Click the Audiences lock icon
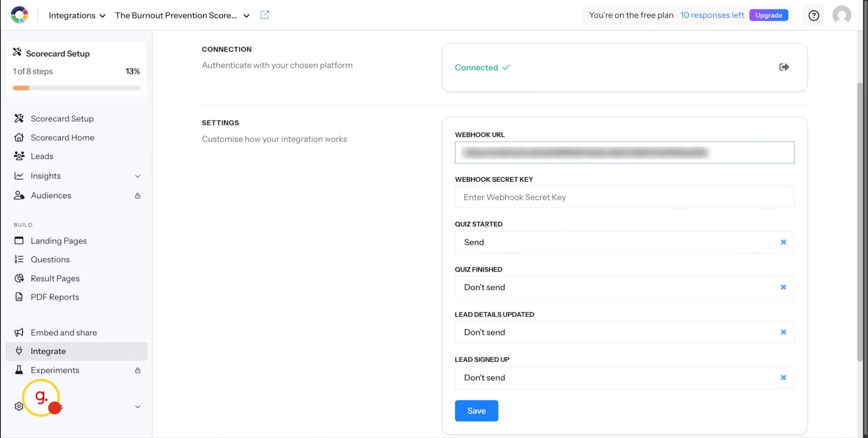The image size is (868, 438). coord(138,196)
